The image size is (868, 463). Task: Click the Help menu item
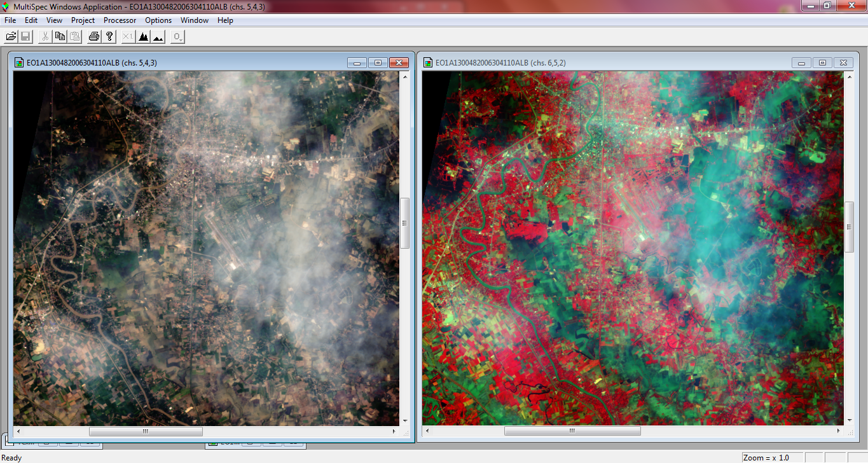click(224, 20)
